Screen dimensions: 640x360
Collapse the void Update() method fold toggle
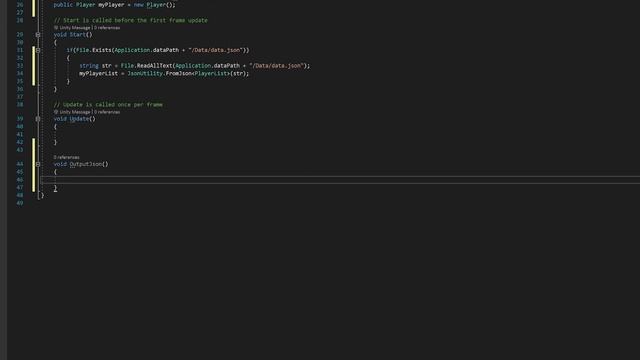coord(38,119)
